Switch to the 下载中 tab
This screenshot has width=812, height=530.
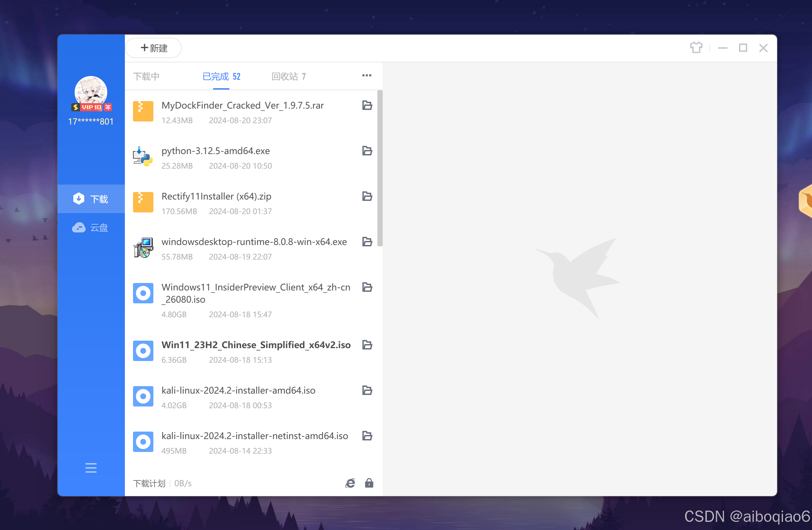click(146, 76)
